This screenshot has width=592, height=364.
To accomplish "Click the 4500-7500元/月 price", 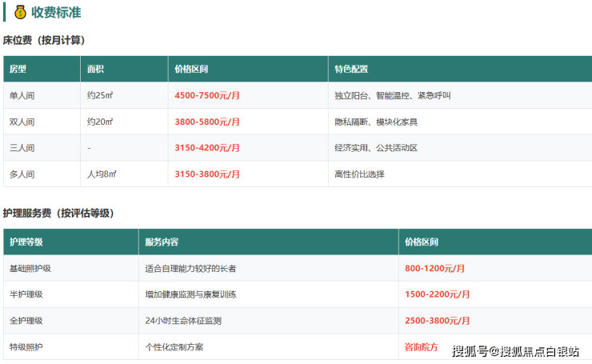I will [x=207, y=95].
